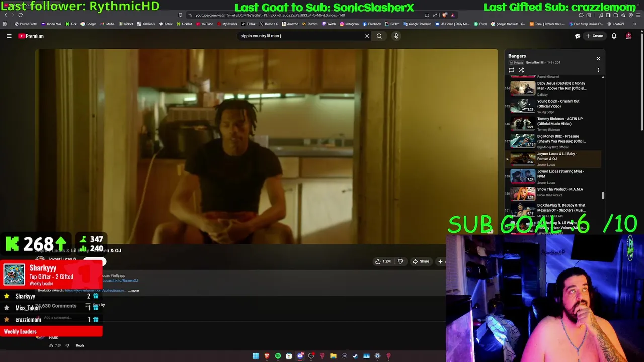Screen dimensions: 644x362
Task: Play Tommy Richman - ACTIN UP
Action: [x=553, y=124]
